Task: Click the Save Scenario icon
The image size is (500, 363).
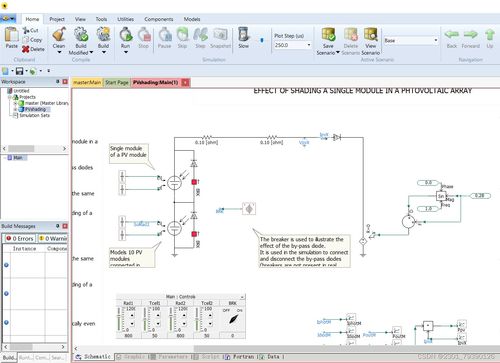Action: click(x=328, y=34)
